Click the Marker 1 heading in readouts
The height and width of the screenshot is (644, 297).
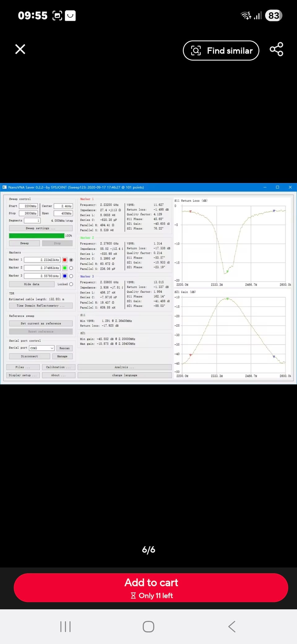tap(87, 199)
